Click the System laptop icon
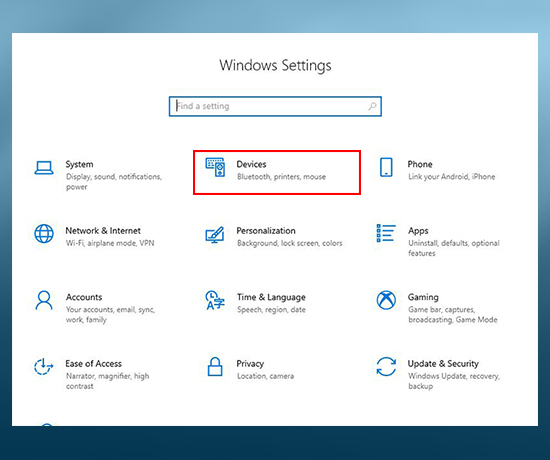 coord(44,168)
